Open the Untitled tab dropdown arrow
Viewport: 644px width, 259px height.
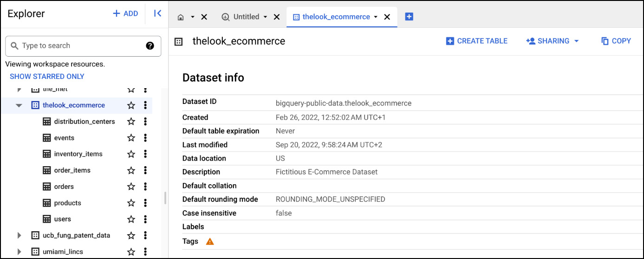pos(265,17)
